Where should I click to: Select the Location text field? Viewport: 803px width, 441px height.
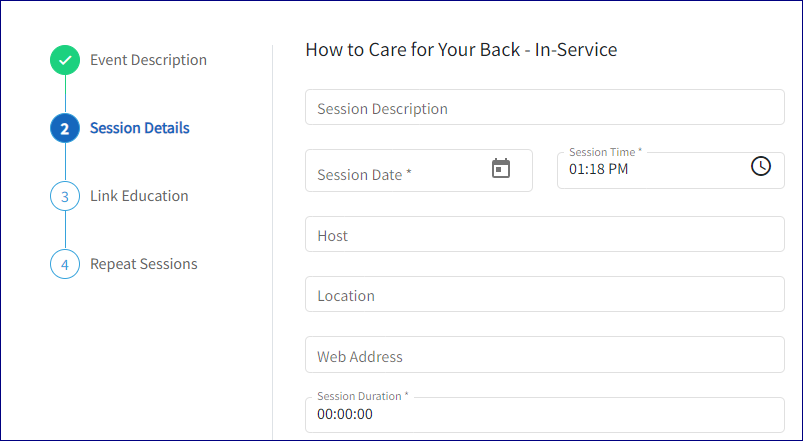coord(544,296)
